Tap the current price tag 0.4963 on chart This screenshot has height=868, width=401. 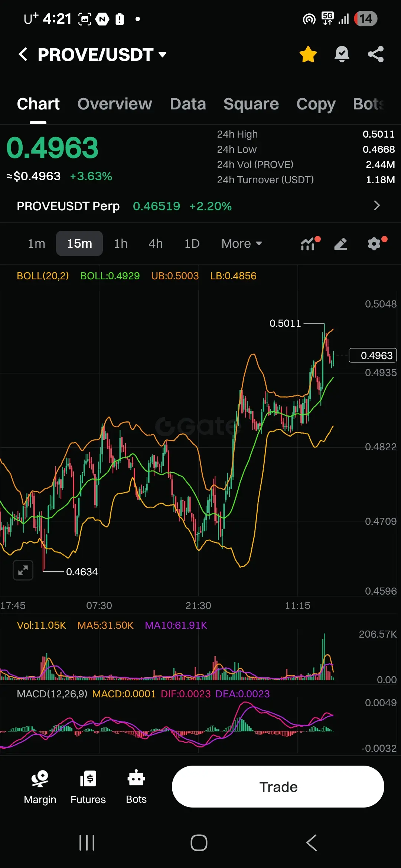pos(373,355)
